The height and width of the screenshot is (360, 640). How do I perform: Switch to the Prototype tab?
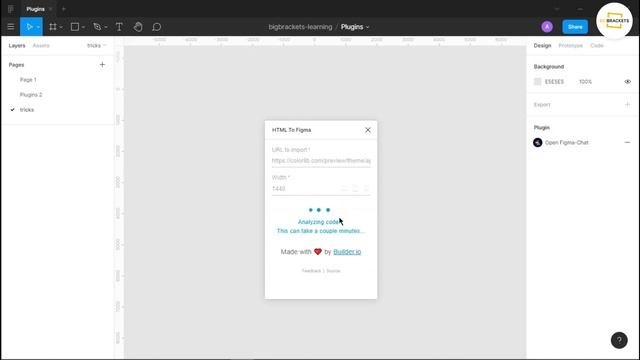[x=570, y=46]
